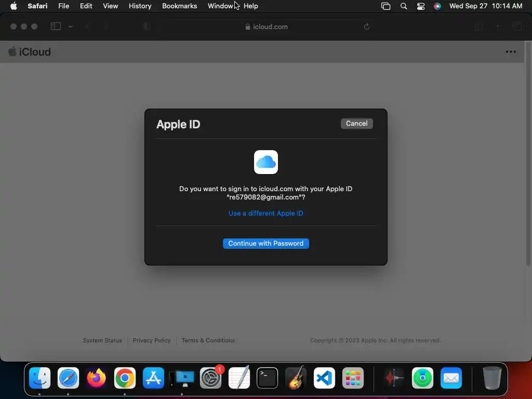The height and width of the screenshot is (399, 532).
Task: Toggle Safari sidebar button
Action: pyautogui.click(x=56, y=26)
